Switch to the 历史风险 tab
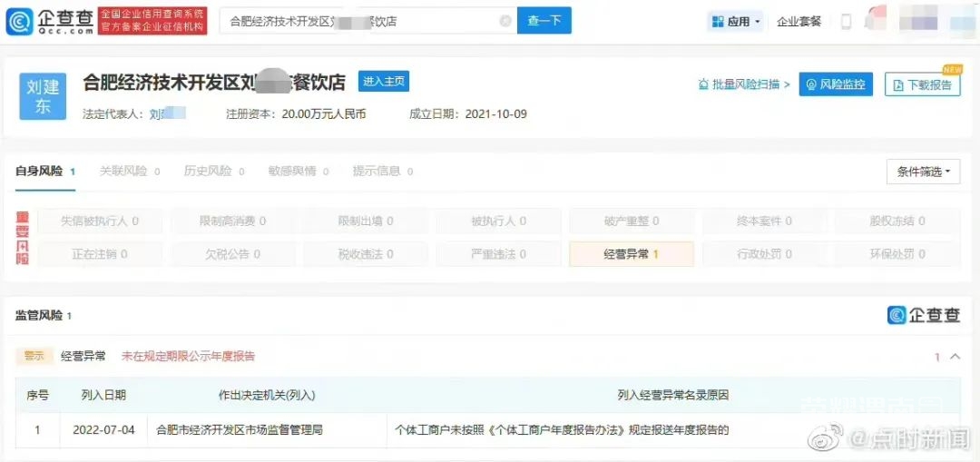 tap(214, 172)
